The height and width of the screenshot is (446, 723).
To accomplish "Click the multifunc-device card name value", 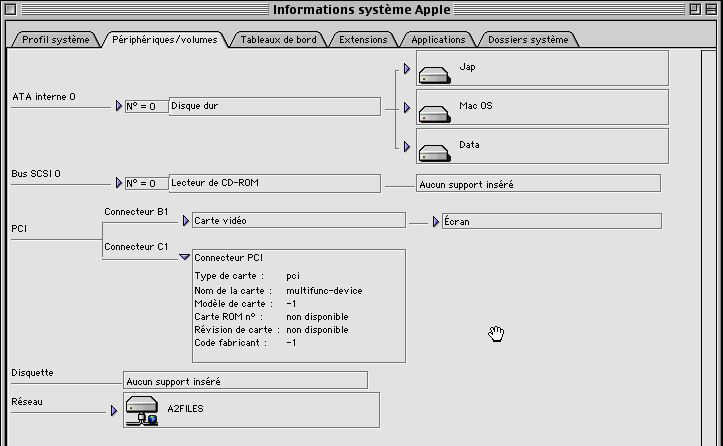I will pyautogui.click(x=324, y=291).
